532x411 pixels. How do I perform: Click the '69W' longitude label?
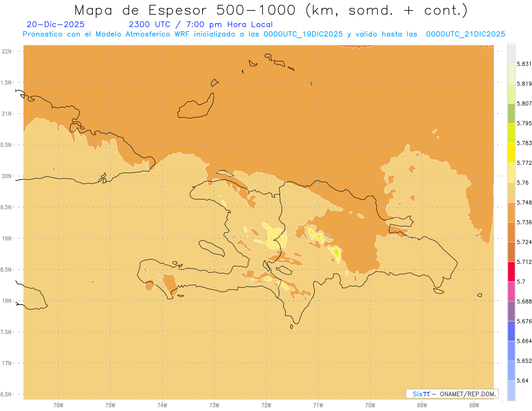[x=422, y=405]
